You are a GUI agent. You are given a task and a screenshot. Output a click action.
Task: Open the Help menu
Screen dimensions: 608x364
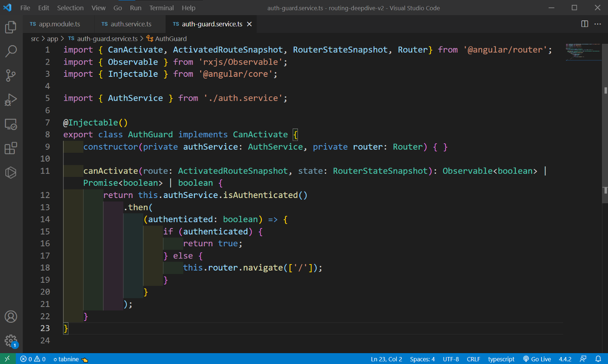(x=188, y=8)
